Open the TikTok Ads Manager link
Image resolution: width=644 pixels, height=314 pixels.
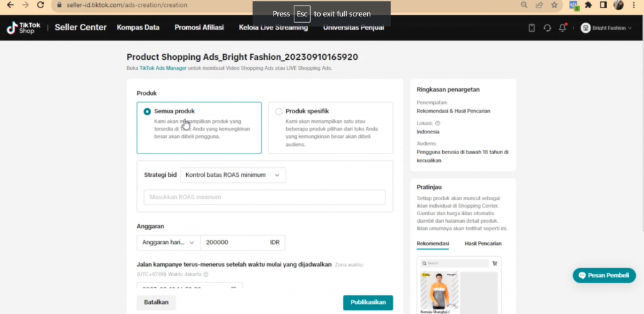click(163, 68)
